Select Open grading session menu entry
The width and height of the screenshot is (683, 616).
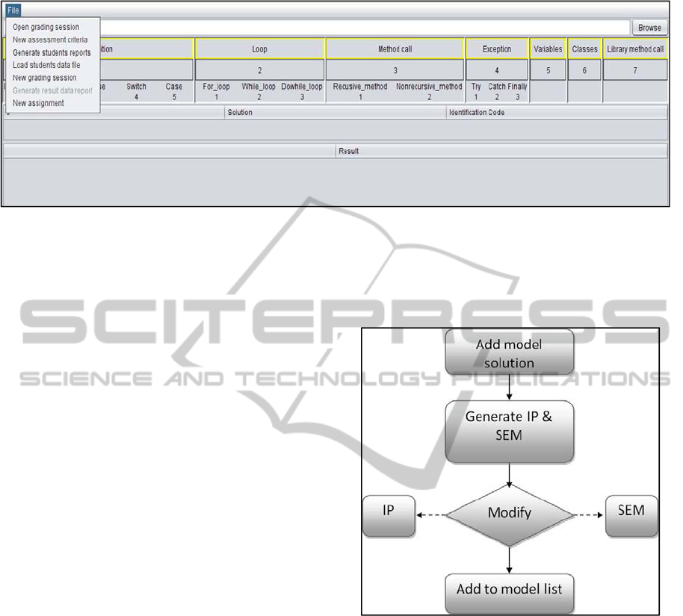pyautogui.click(x=46, y=27)
